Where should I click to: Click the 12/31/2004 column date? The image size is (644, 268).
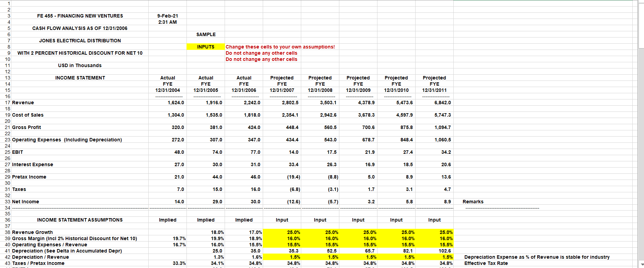[168, 90]
